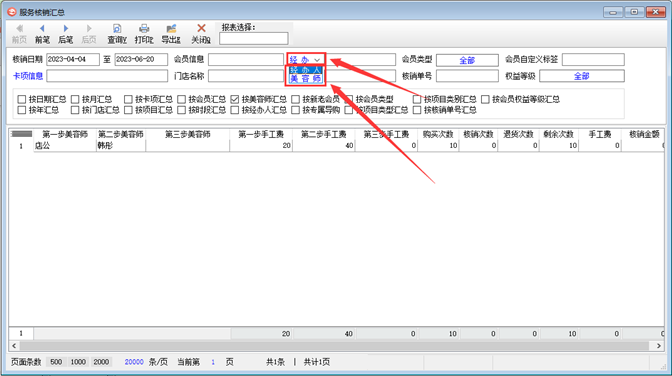Tick the 按卡项汇总 checkbox

click(128, 99)
